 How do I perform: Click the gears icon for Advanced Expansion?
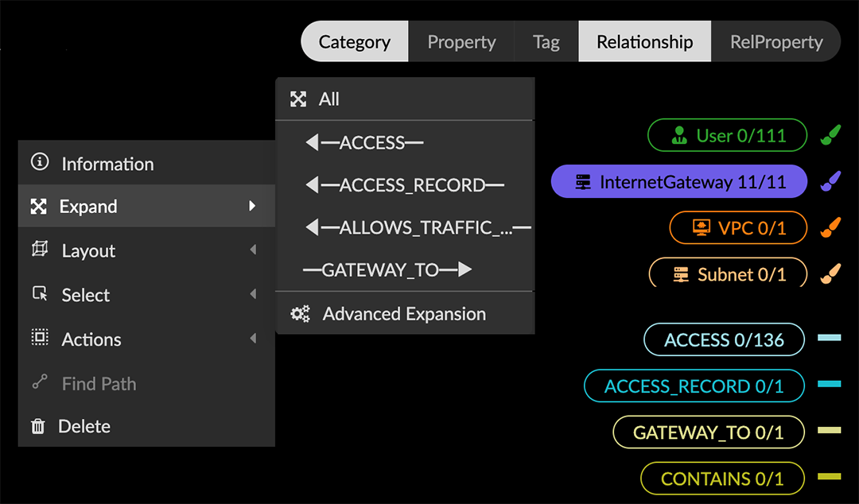[x=300, y=314]
